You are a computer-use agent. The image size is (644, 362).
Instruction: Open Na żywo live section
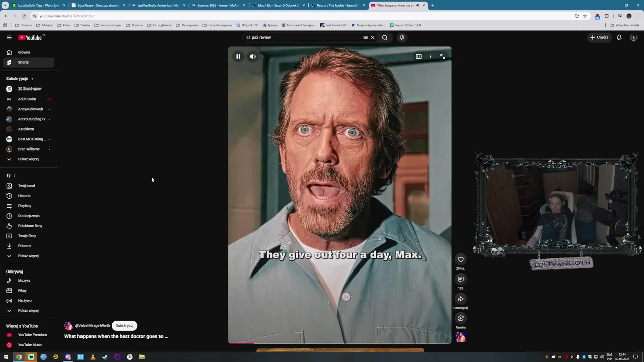click(28, 301)
